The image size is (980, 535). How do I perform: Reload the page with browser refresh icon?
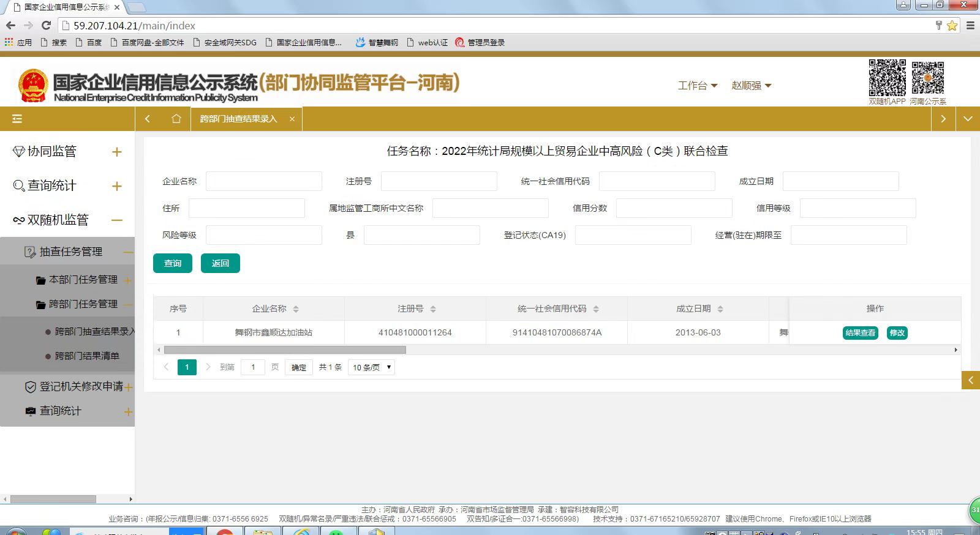(46, 25)
